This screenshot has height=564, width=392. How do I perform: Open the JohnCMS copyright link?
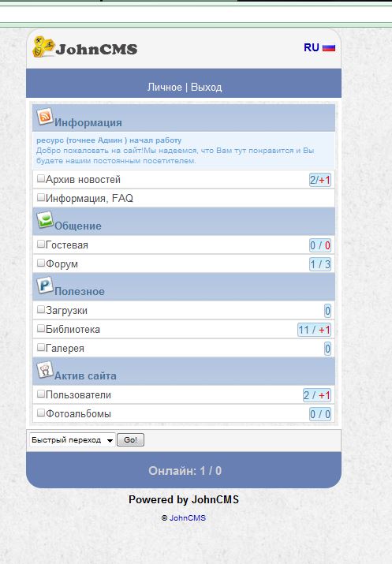pos(188,518)
